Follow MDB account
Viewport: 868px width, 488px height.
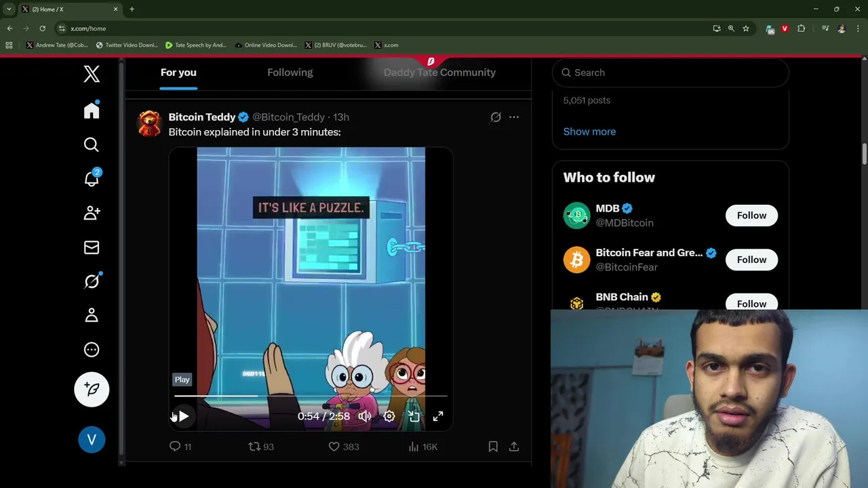tap(751, 216)
